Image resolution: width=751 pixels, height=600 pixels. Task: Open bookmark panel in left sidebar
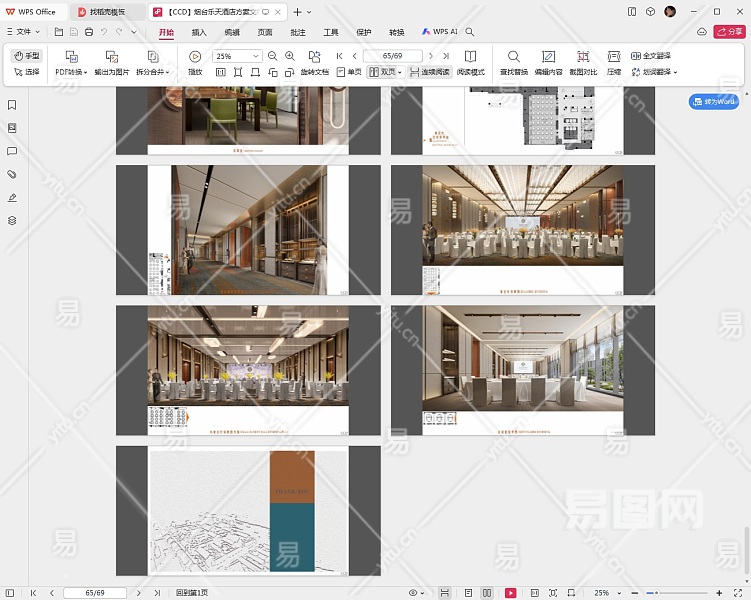[12, 105]
